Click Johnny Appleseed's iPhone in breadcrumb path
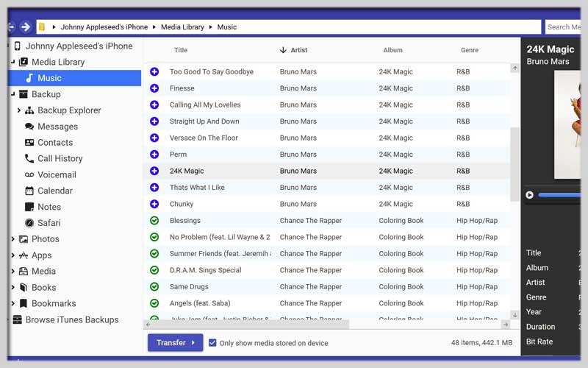The height and width of the screenshot is (368, 588). point(104,27)
